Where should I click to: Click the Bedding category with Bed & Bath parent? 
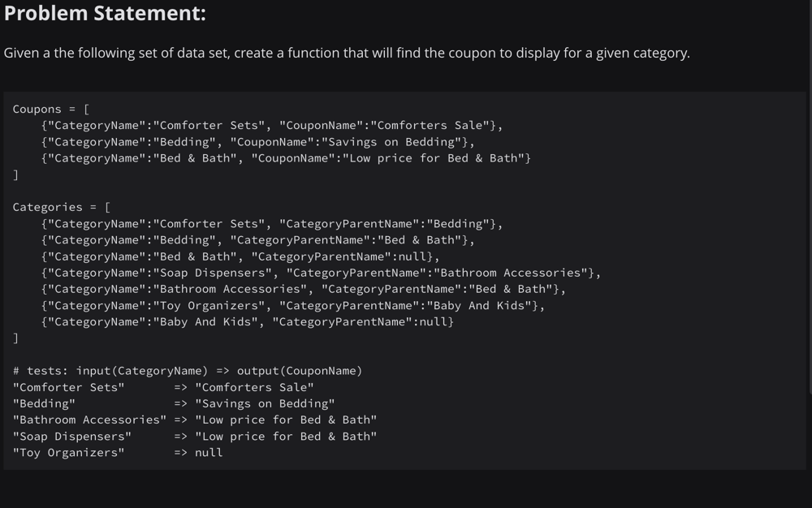pos(258,240)
